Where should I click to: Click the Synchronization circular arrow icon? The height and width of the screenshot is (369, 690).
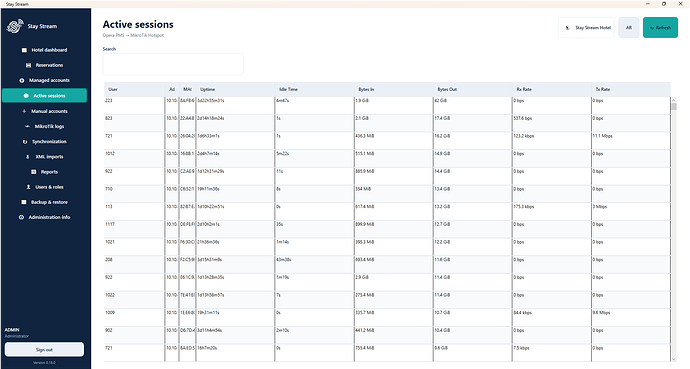pos(25,142)
